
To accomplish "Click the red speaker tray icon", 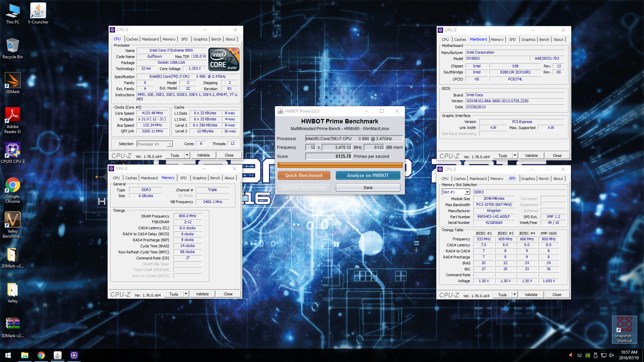I will tap(571, 355).
